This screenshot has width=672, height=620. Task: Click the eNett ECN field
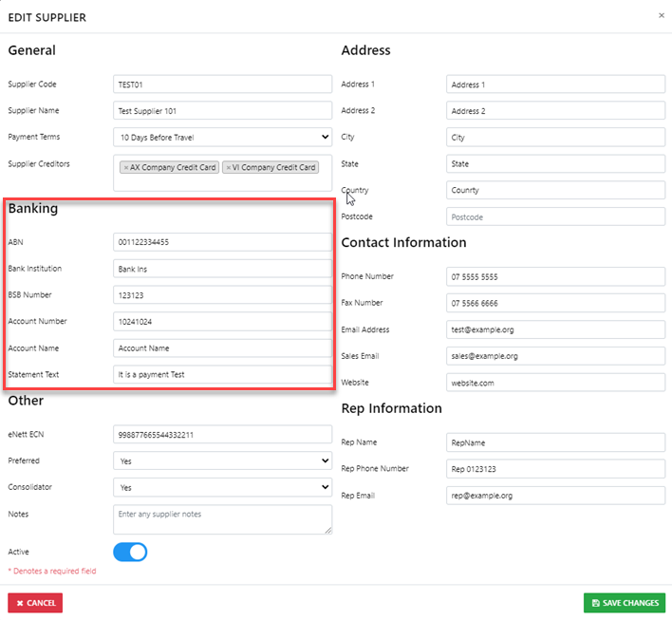pos(222,434)
